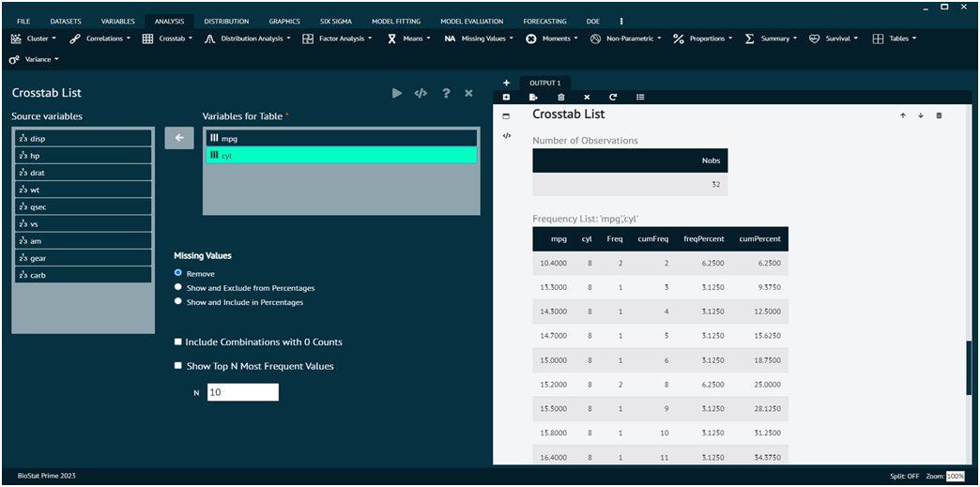Select Show and Include in Percentages

[x=178, y=302]
